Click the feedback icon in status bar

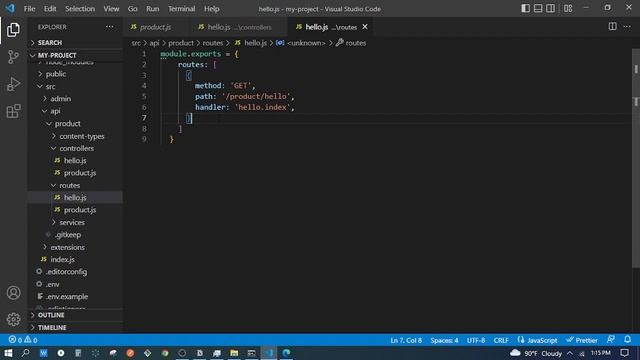point(611,340)
